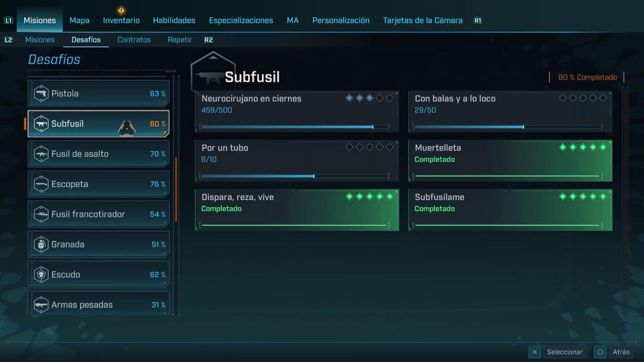This screenshot has height=362, width=644.
Task: Select the Fusil de asalto category row
Action: coord(99,154)
